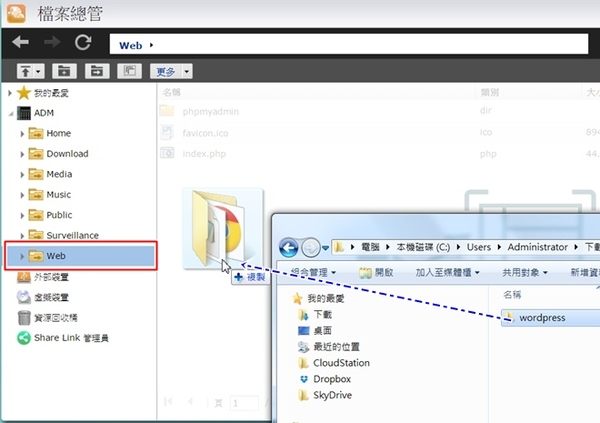The image size is (600, 423).
Task: Expand 我的最愛 in the sidebar tree
Action: 10,93
